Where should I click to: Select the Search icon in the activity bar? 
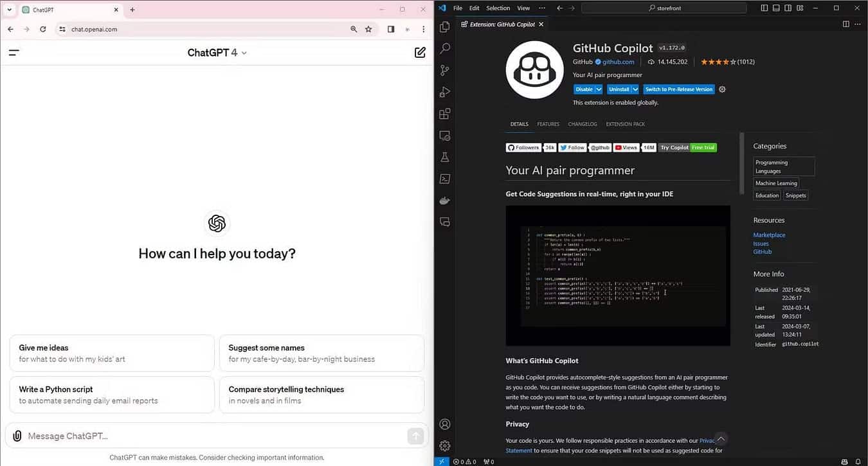pos(444,48)
